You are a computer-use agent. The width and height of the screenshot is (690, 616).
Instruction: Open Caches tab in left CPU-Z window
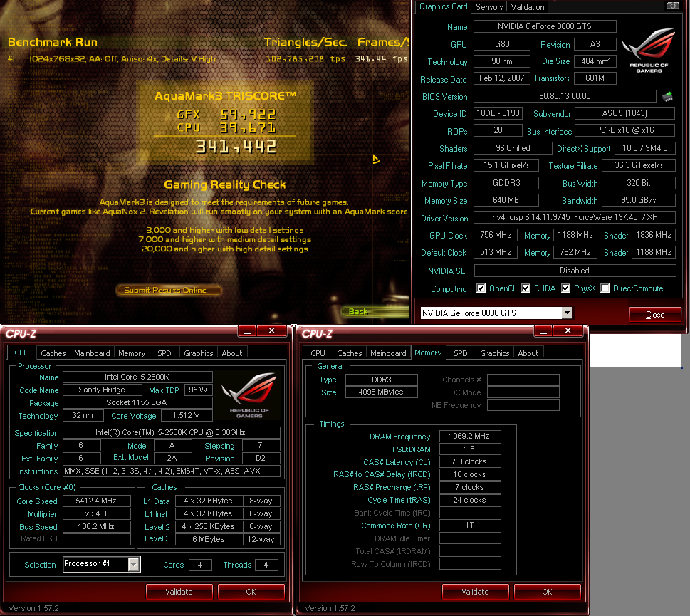[x=53, y=353]
